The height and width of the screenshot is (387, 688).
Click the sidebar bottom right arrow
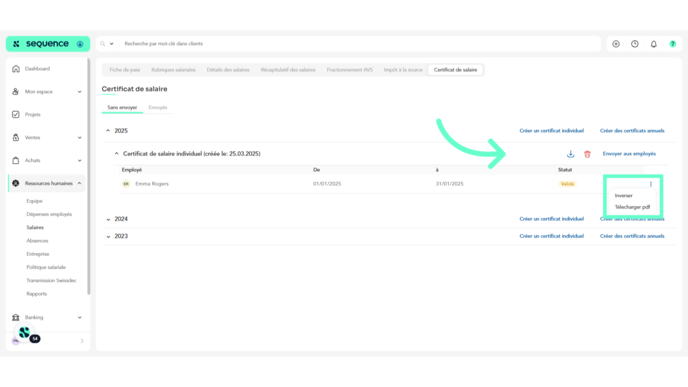(82, 341)
